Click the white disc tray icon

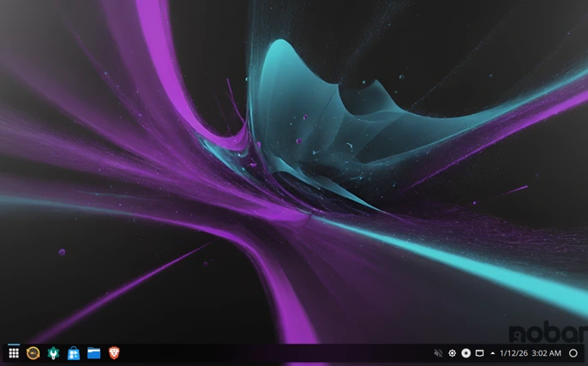(x=466, y=353)
